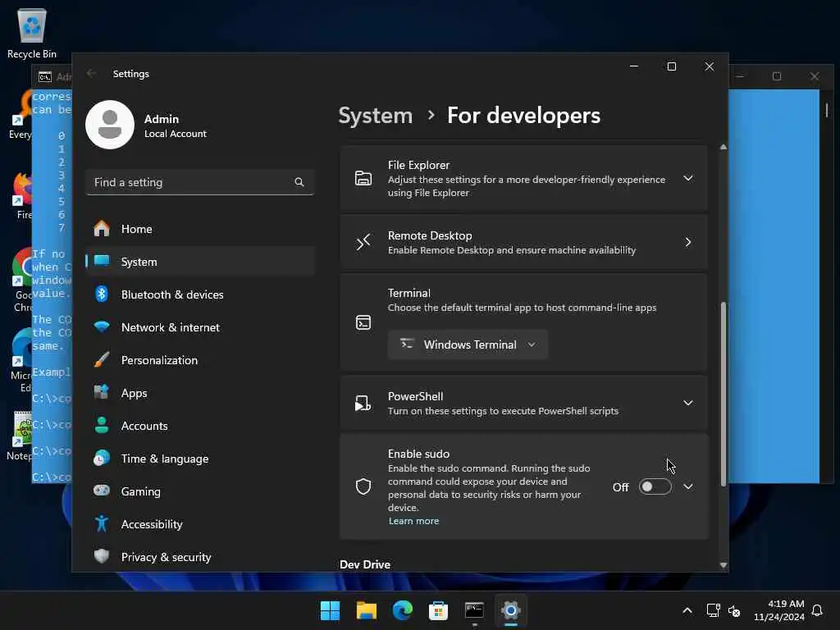This screenshot has width=840, height=630.
Task: Expand the File Explorer section
Action: (x=688, y=178)
